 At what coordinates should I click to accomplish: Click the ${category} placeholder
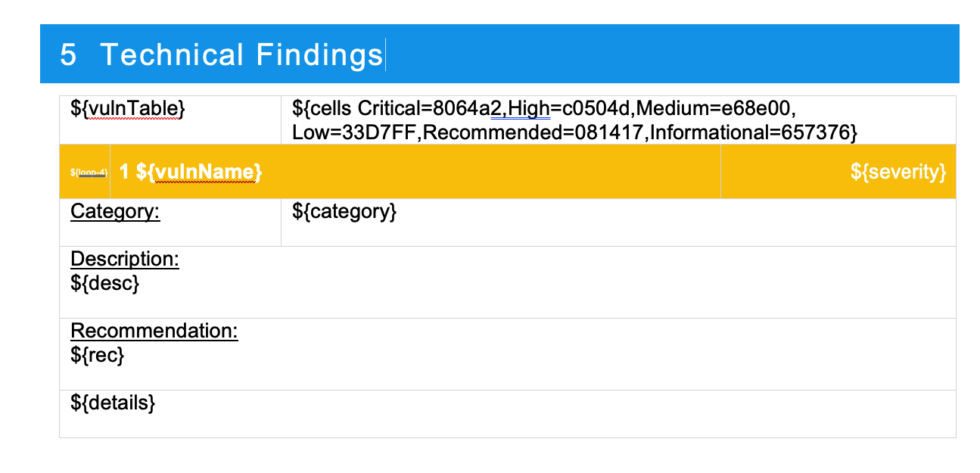[x=344, y=212]
